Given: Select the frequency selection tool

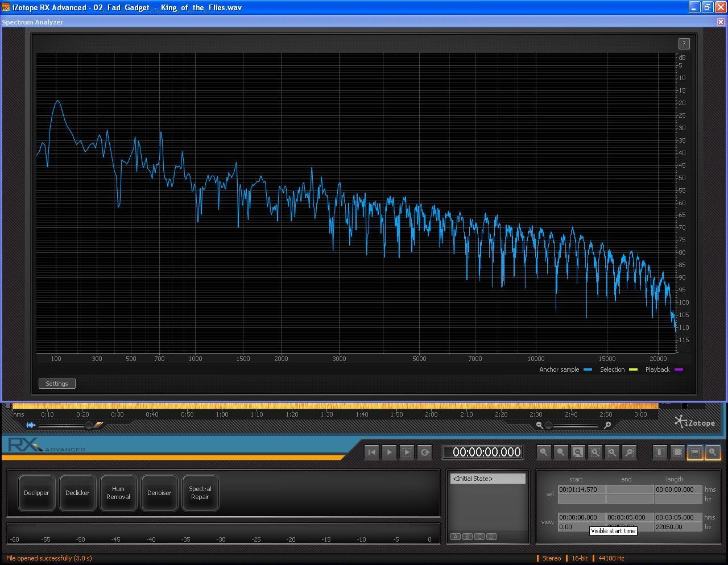Looking at the screenshot, I should (x=695, y=452).
